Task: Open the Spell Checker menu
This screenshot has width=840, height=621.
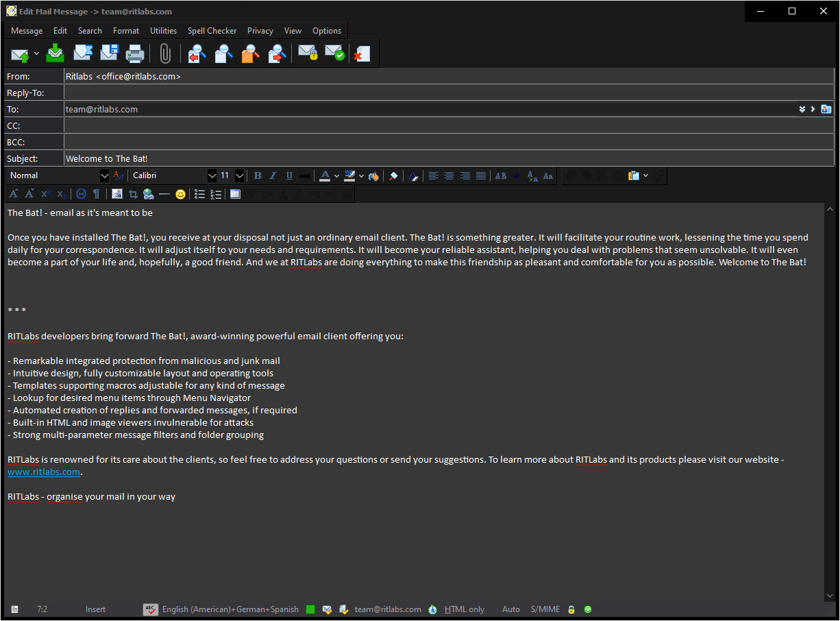Action: click(212, 31)
